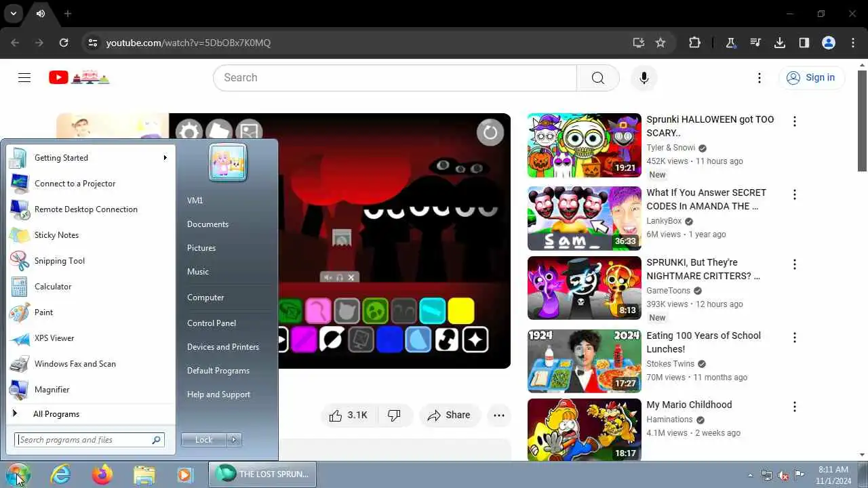Open Pictures folder link
This screenshot has width=868, height=488.
(201, 248)
